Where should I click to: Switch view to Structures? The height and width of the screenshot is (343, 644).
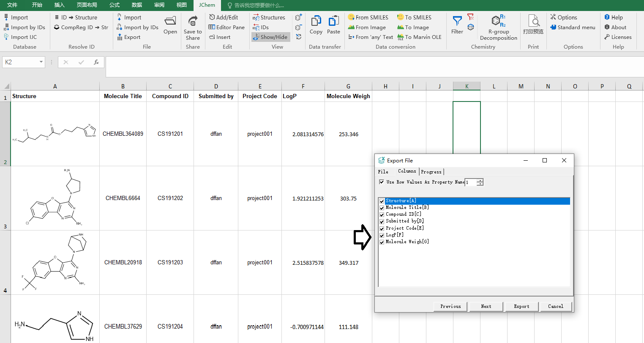tap(269, 17)
